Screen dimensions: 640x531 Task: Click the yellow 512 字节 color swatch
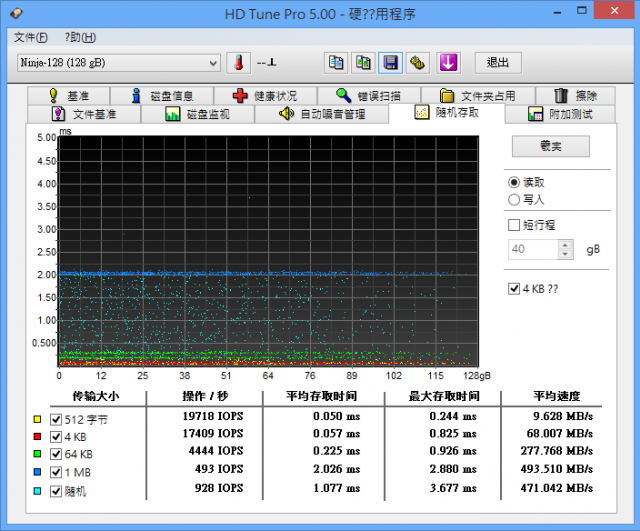[37, 419]
